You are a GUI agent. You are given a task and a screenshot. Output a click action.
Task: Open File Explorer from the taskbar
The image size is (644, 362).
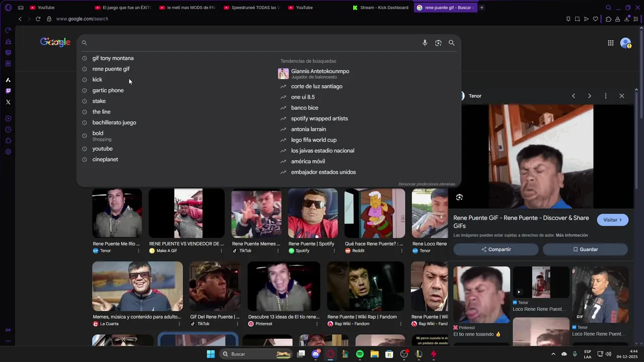pyautogui.click(x=374, y=354)
